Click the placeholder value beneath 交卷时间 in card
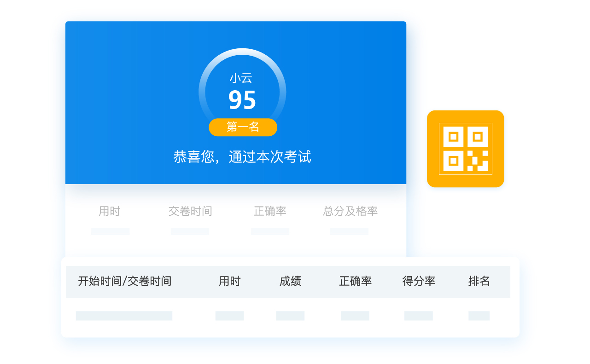Image resolution: width=590 pixels, height=364 pixels. 190,231
